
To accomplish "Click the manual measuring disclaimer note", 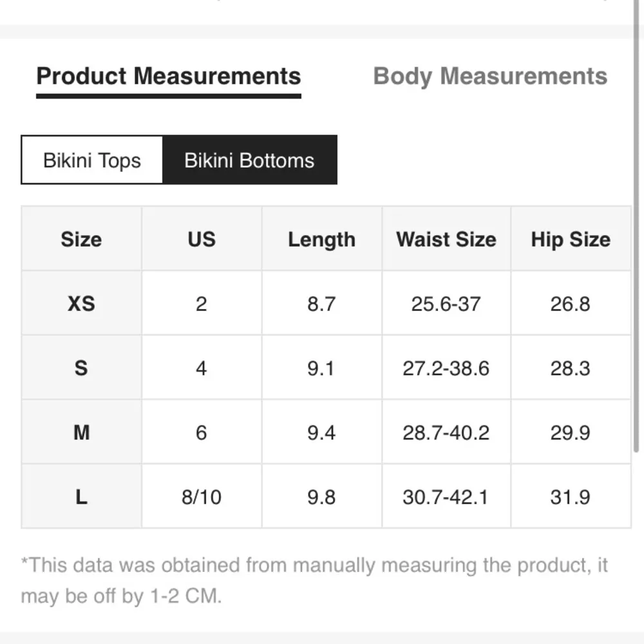I will click(314, 580).
